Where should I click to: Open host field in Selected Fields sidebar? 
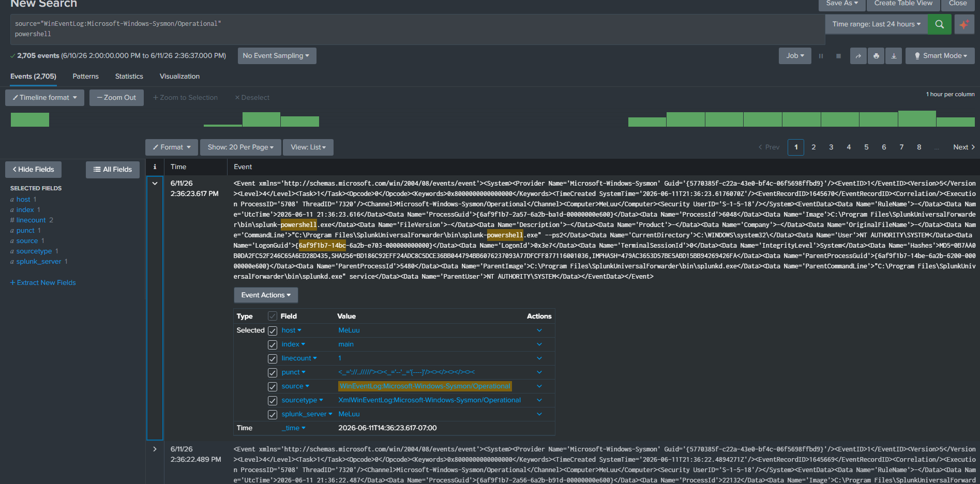coord(23,200)
